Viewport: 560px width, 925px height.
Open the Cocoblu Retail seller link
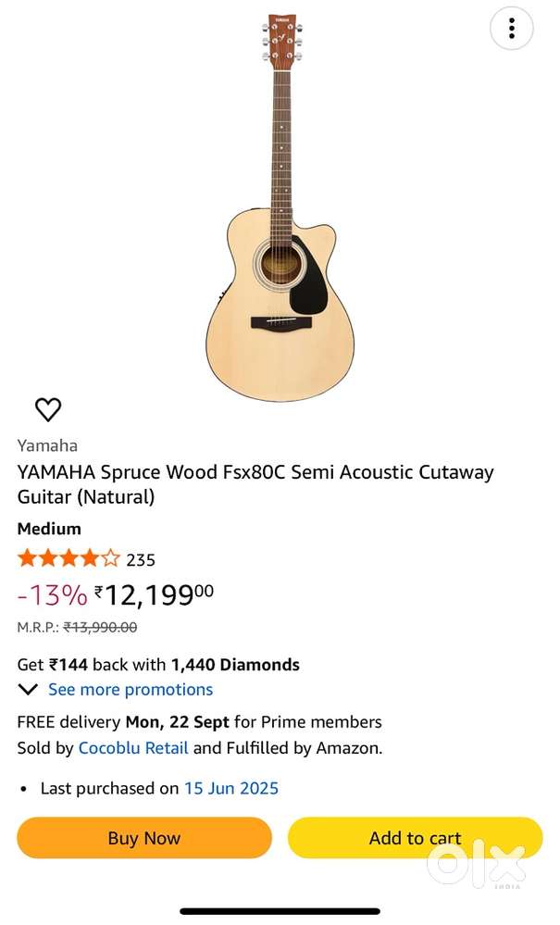click(133, 747)
